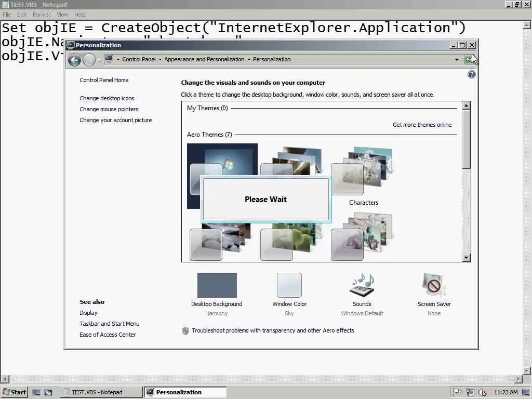Open Notepad View menu
The width and height of the screenshot is (532, 399).
[62, 15]
